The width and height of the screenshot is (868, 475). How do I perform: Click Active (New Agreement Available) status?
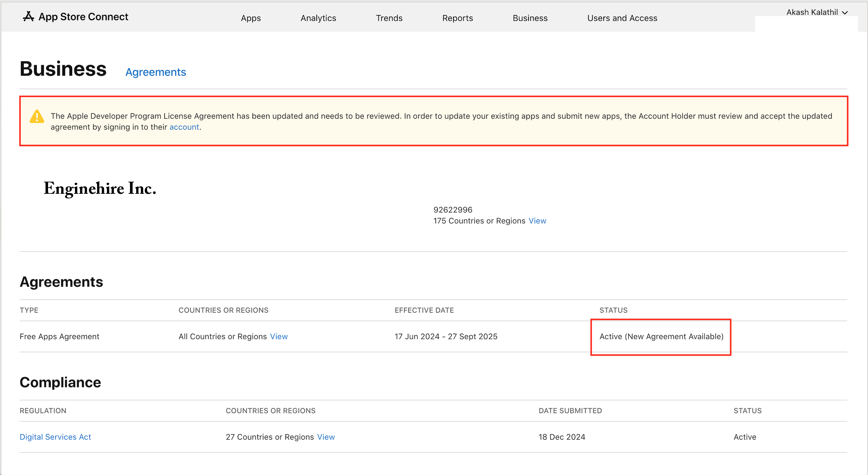click(x=661, y=336)
